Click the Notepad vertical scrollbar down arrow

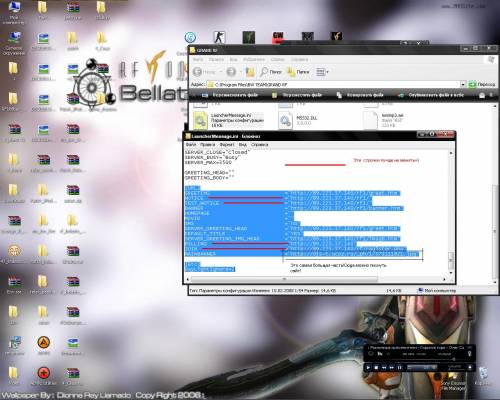[451, 273]
